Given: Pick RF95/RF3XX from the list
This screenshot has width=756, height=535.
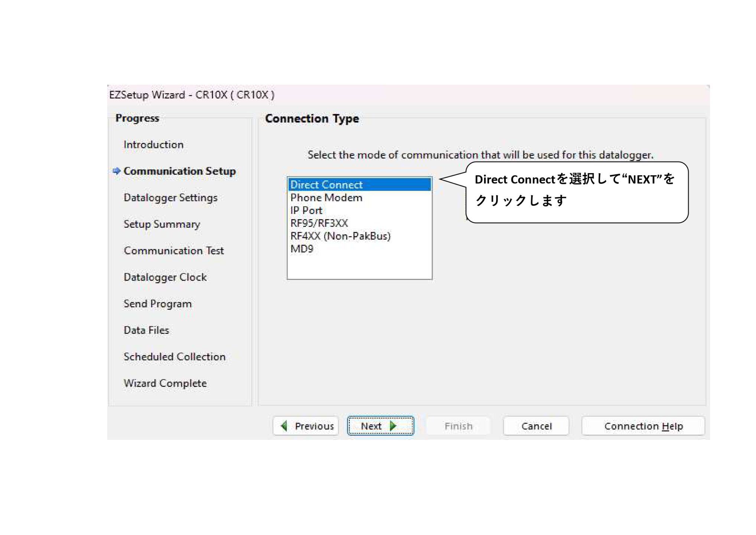Looking at the screenshot, I should (x=359, y=223).
